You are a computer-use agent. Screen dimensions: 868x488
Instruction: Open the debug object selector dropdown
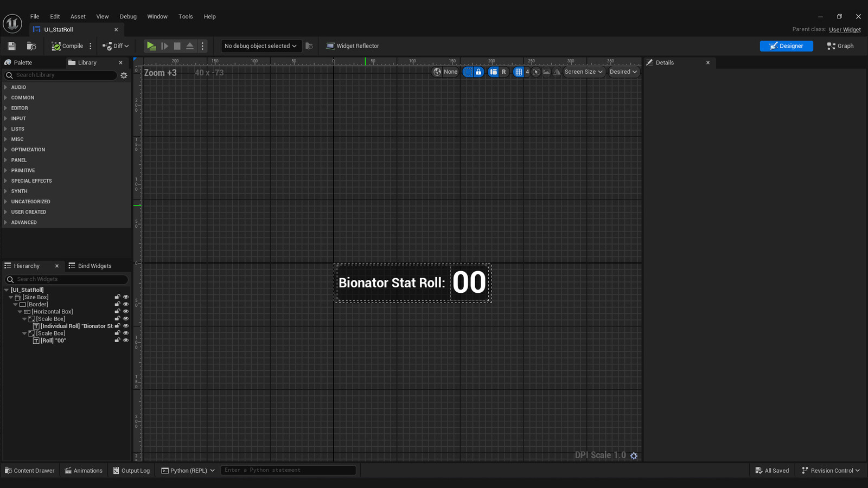coord(261,46)
